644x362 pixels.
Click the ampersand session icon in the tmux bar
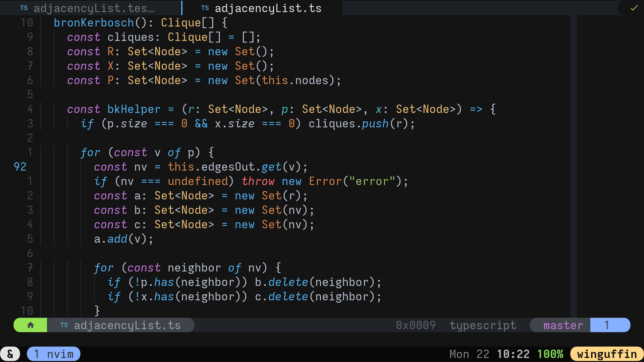point(10,354)
